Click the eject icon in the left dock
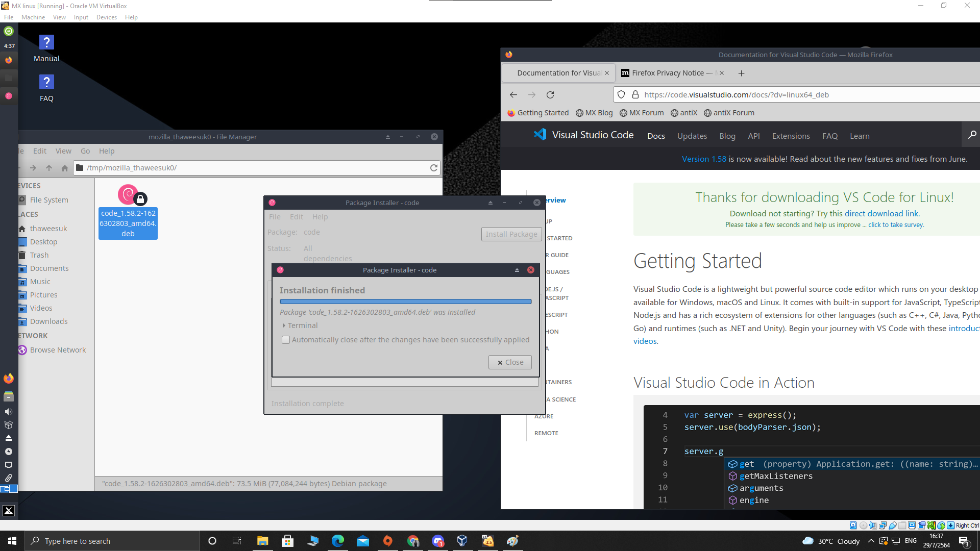Viewport: 980px width, 551px height. (x=9, y=438)
